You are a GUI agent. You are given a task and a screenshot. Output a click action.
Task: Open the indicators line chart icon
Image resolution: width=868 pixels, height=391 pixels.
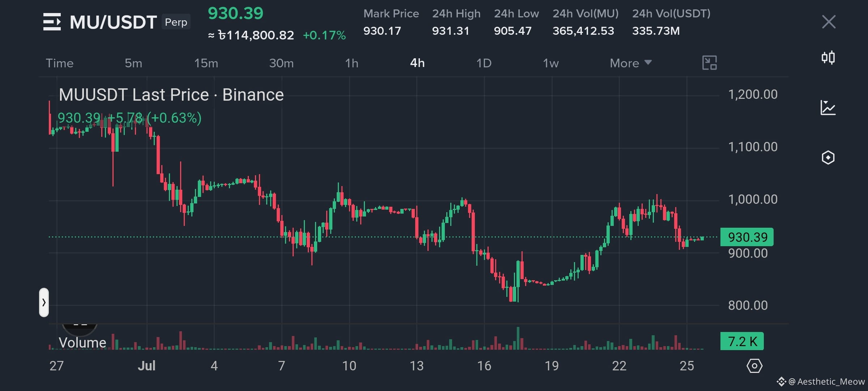point(828,108)
